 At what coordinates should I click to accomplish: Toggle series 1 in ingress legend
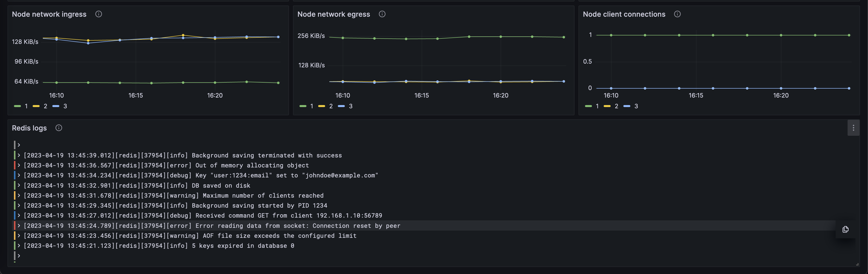pos(26,106)
